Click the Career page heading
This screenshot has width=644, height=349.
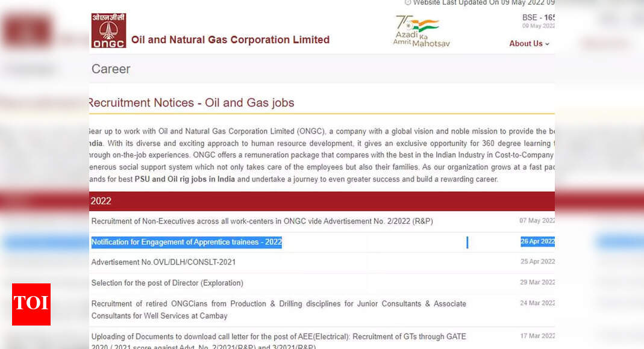tap(111, 69)
